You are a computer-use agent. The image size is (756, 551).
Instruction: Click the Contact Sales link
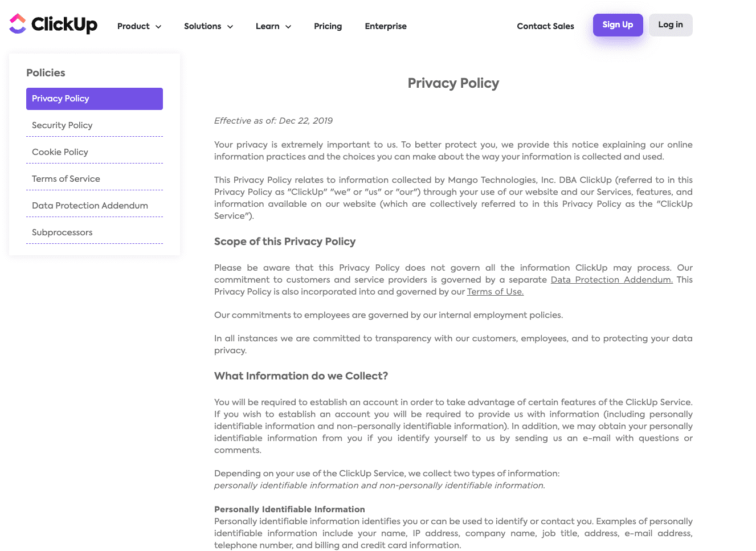click(545, 26)
